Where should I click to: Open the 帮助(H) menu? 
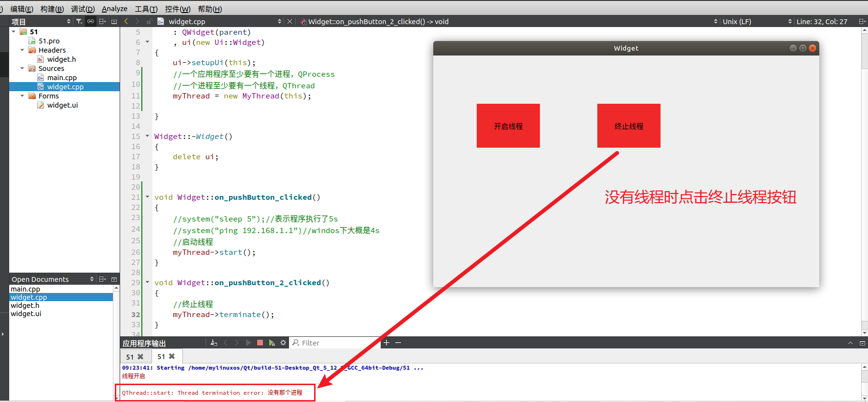pyautogui.click(x=210, y=9)
